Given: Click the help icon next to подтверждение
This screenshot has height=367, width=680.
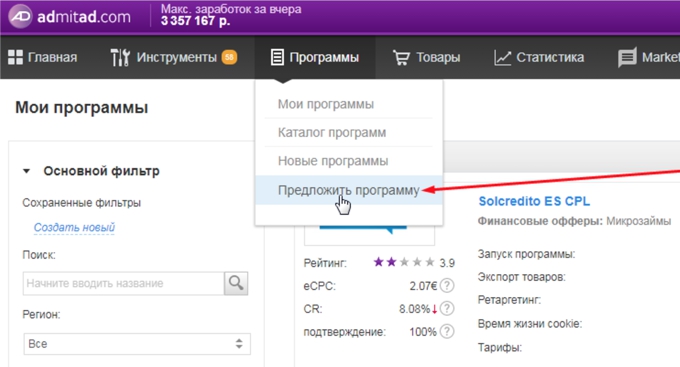Looking at the screenshot, I should [447, 331].
